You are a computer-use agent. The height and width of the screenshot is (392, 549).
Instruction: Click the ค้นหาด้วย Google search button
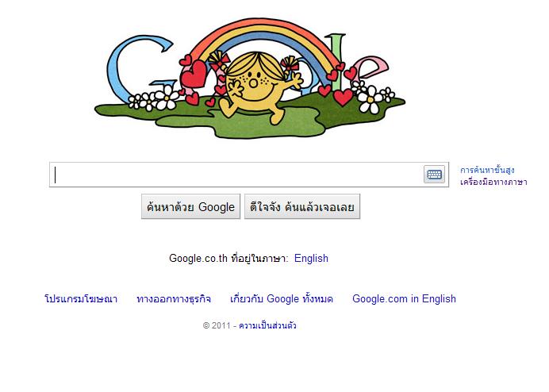pos(191,206)
